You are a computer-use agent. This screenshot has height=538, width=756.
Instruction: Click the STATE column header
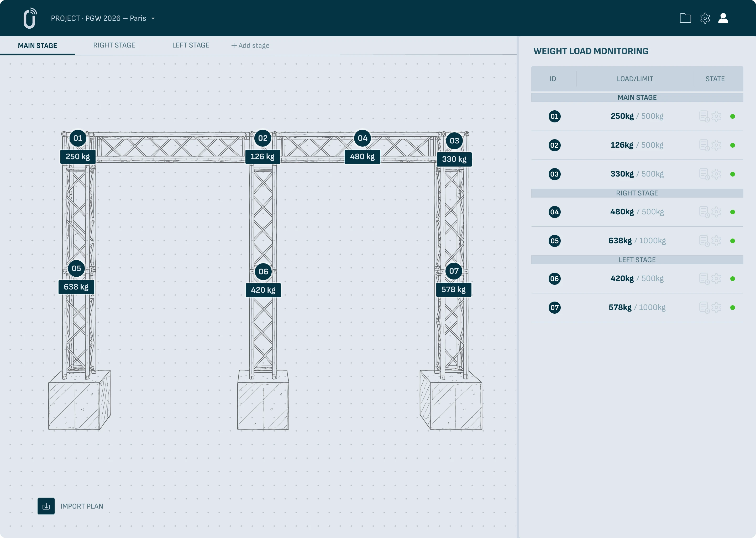715,79
